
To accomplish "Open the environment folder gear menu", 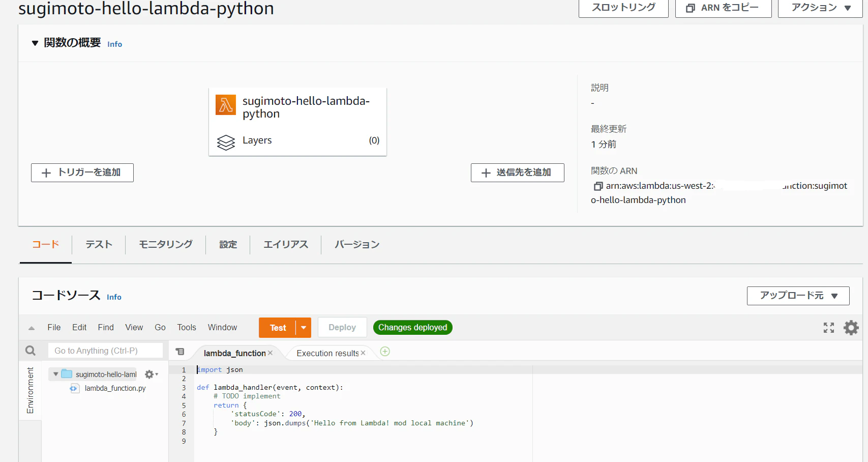I will (x=151, y=374).
